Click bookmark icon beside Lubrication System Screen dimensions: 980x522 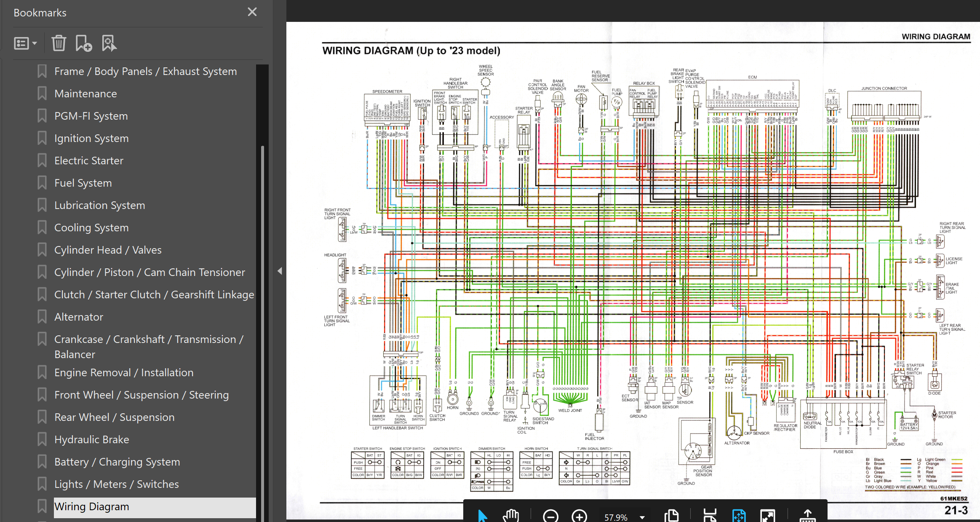(x=42, y=205)
